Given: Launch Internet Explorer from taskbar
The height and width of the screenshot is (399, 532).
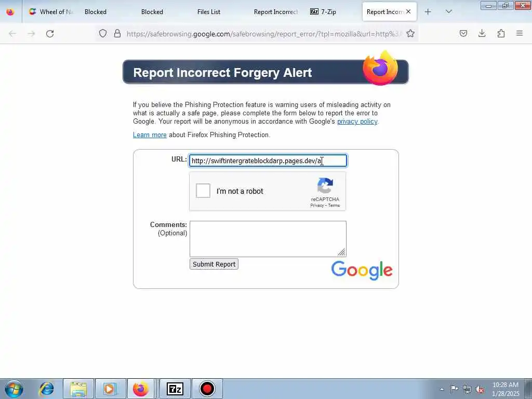Looking at the screenshot, I should [46, 389].
